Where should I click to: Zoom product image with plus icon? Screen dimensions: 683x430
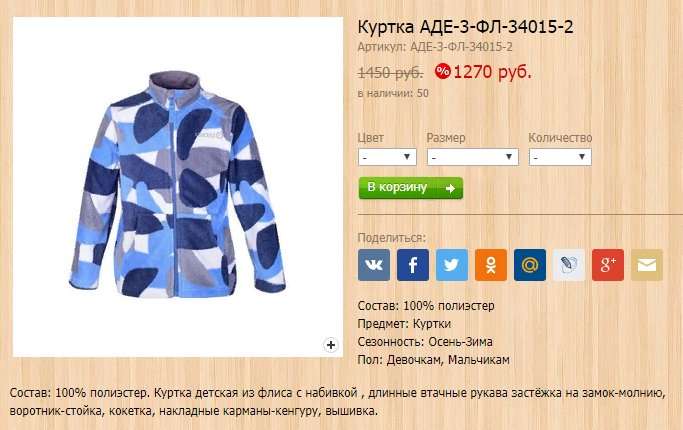[331, 345]
